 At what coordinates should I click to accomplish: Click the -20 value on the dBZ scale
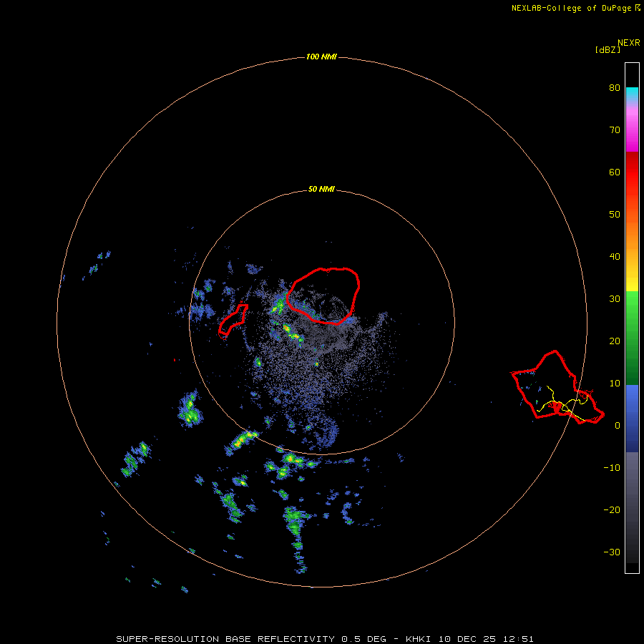[x=612, y=510]
